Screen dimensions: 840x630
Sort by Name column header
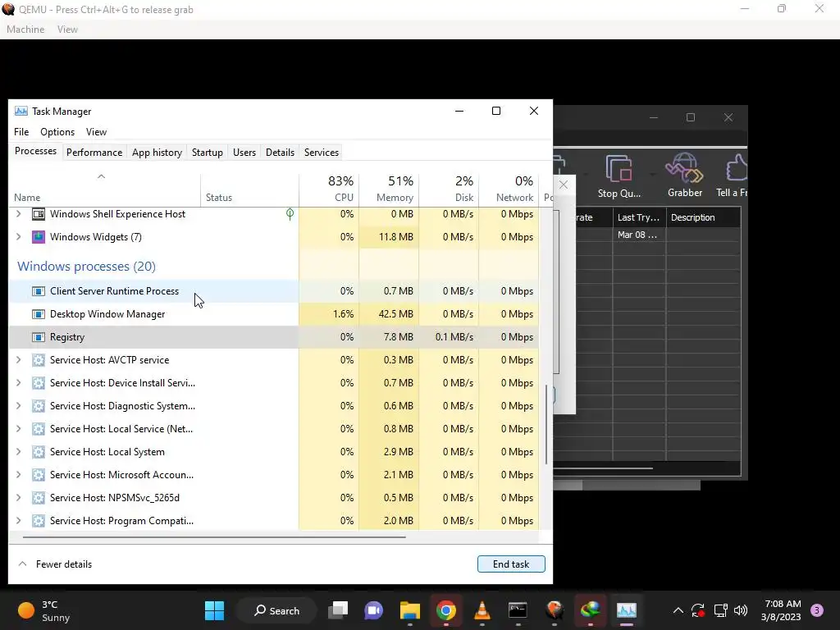click(104, 189)
